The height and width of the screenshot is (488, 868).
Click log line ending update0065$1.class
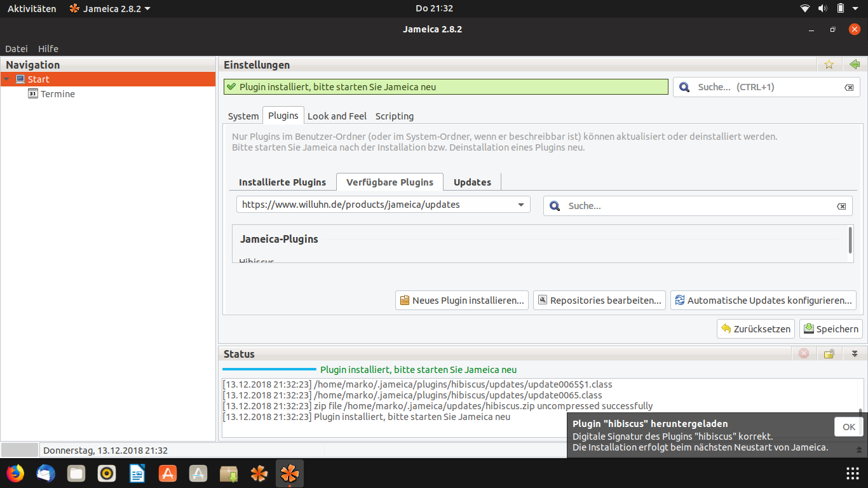pyautogui.click(x=417, y=384)
